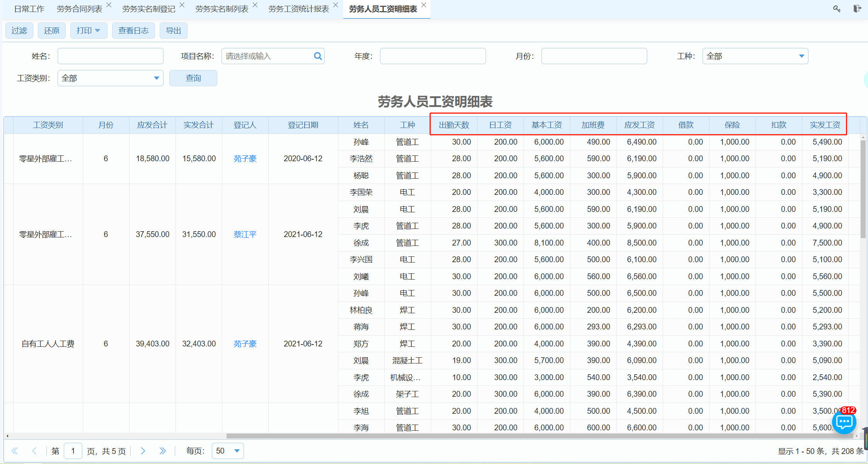The width and height of the screenshot is (868, 464).
Task: Click the logout icon at top right
Action: click(x=857, y=9)
